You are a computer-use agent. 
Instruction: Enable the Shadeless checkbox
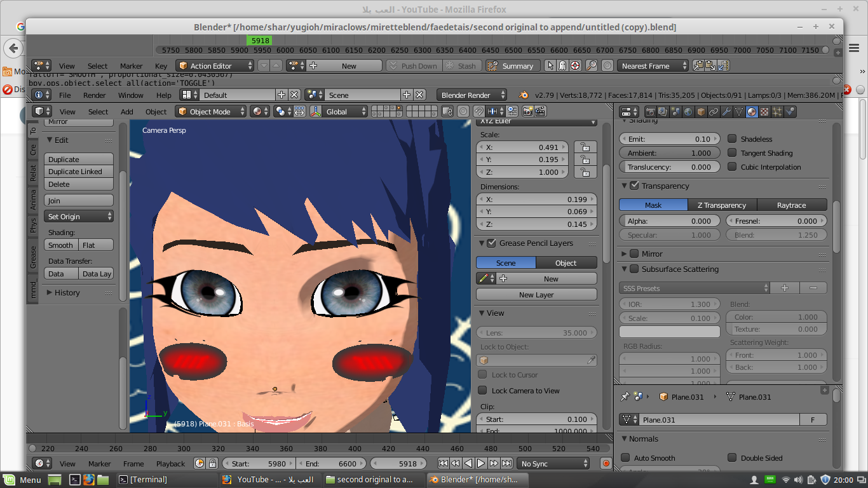(732, 139)
